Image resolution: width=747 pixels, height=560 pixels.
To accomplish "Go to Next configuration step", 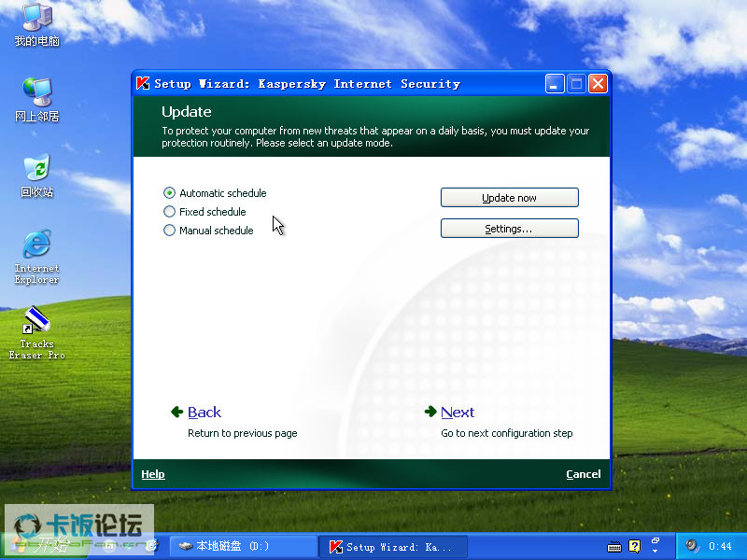I will [x=458, y=413].
